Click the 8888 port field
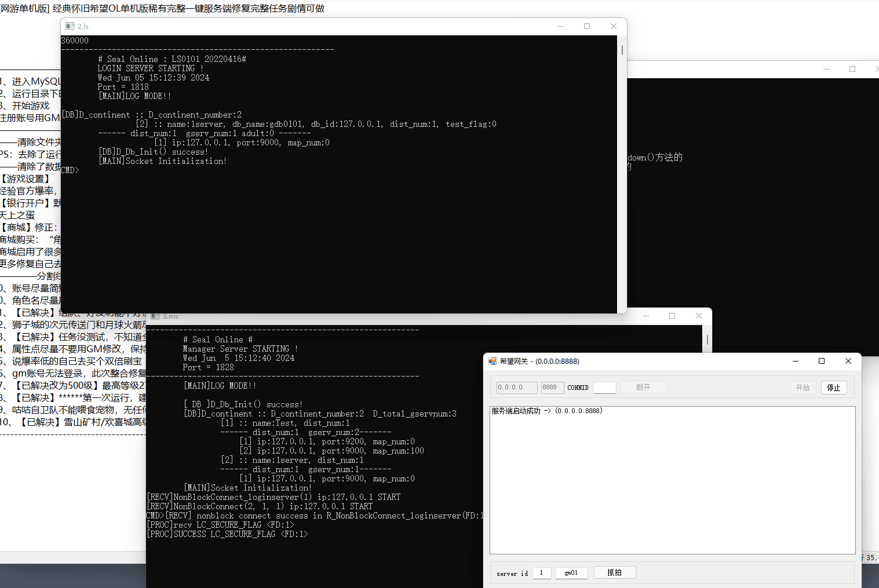Screen dimensions: 879x588 tap(552, 388)
